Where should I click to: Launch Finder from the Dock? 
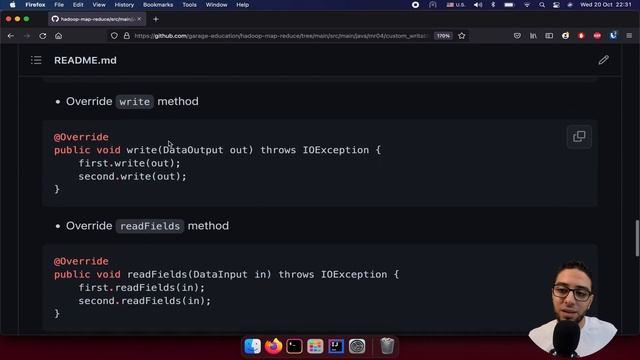[253, 346]
